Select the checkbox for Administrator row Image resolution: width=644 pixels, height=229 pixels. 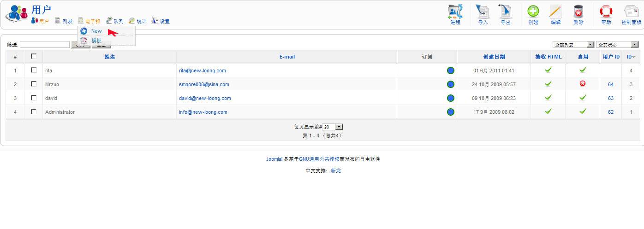pyautogui.click(x=33, y=112)
